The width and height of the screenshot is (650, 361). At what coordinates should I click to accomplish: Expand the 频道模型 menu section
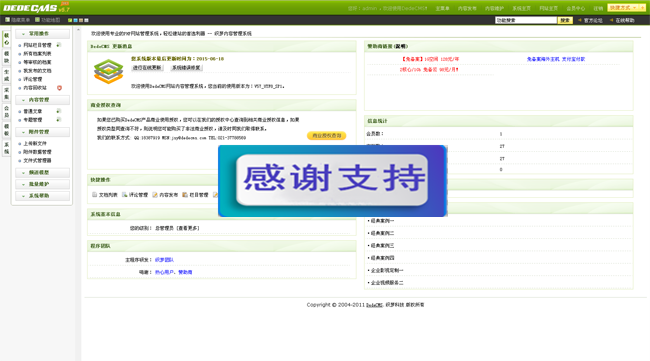(42, 172)
